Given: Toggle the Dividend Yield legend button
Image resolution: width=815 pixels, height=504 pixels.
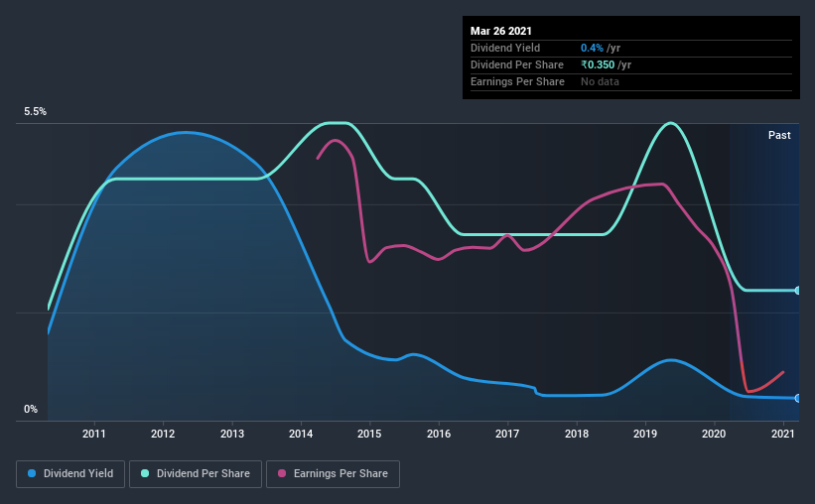Looking at the screenshot, I should coord(70,474).
